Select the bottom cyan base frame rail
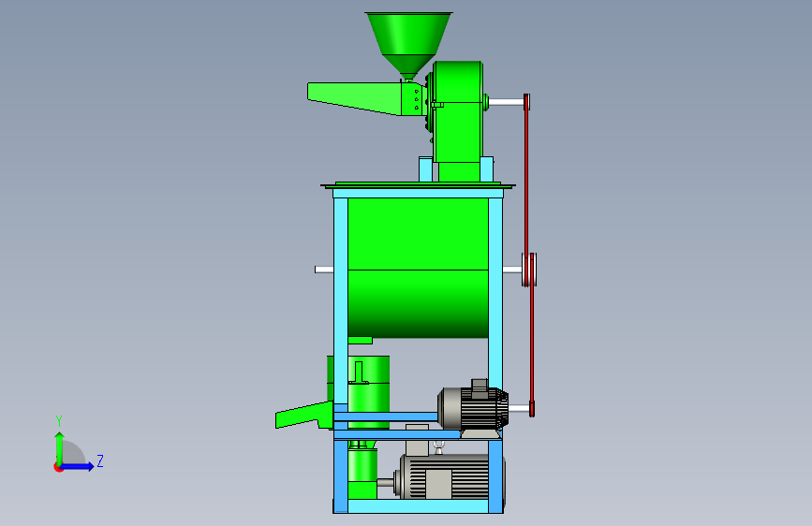The width and height of the screenshot is (812, 526). coord(418,506)
